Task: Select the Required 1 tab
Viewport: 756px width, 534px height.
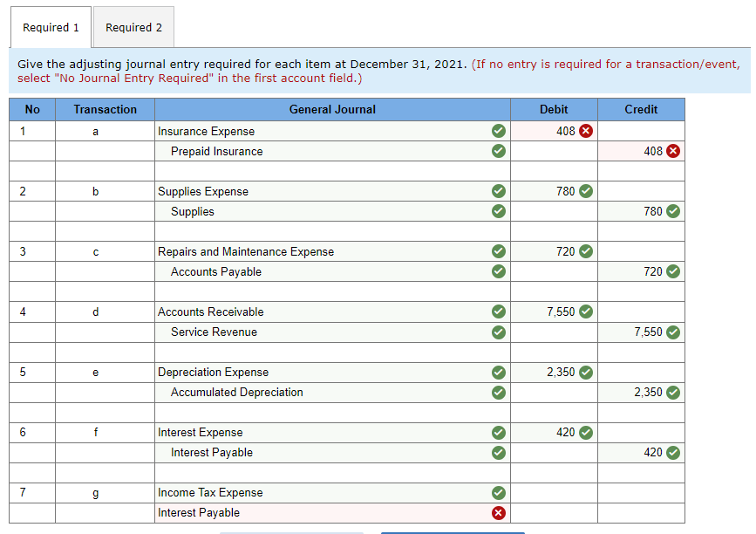Action: 51,28
